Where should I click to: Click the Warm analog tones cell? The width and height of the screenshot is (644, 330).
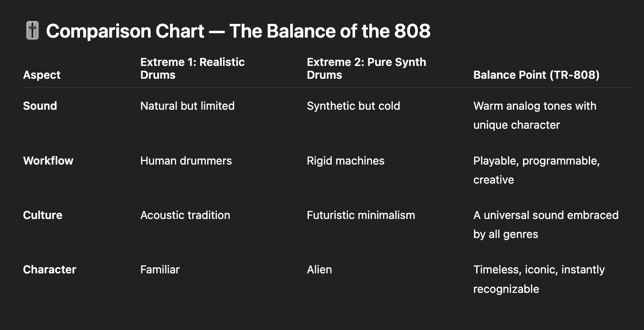[535, 115]
